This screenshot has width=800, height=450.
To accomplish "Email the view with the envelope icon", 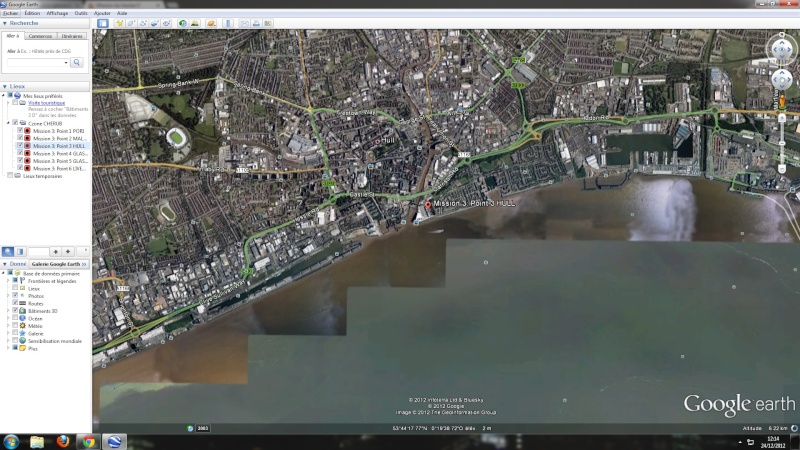I will [244, 23].
